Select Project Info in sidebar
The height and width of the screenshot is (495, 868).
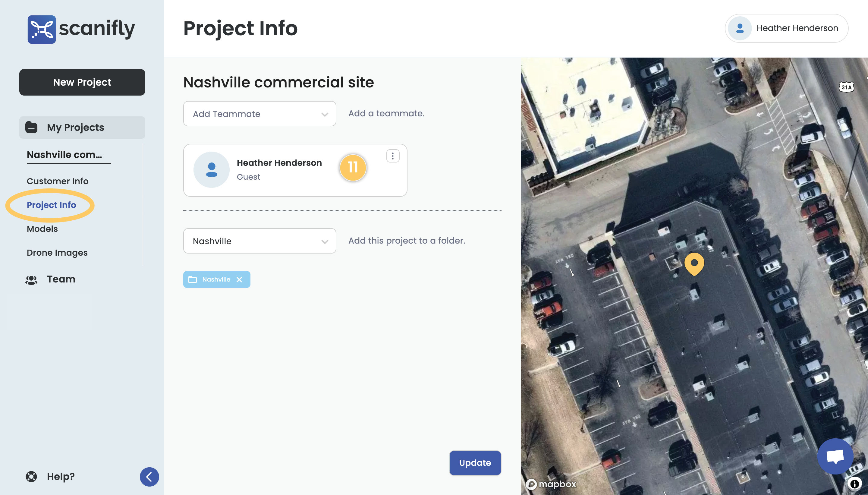point(51,205)
